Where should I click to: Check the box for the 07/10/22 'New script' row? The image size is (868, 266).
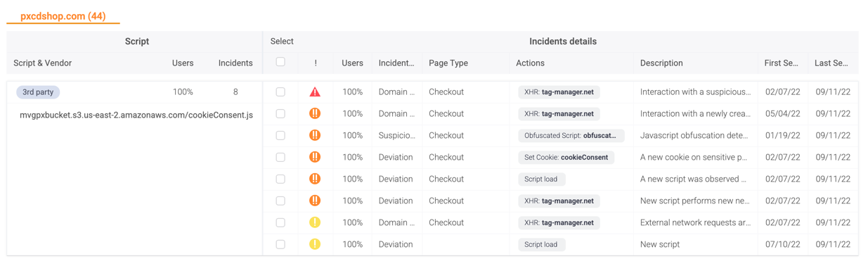pos(280,244)
